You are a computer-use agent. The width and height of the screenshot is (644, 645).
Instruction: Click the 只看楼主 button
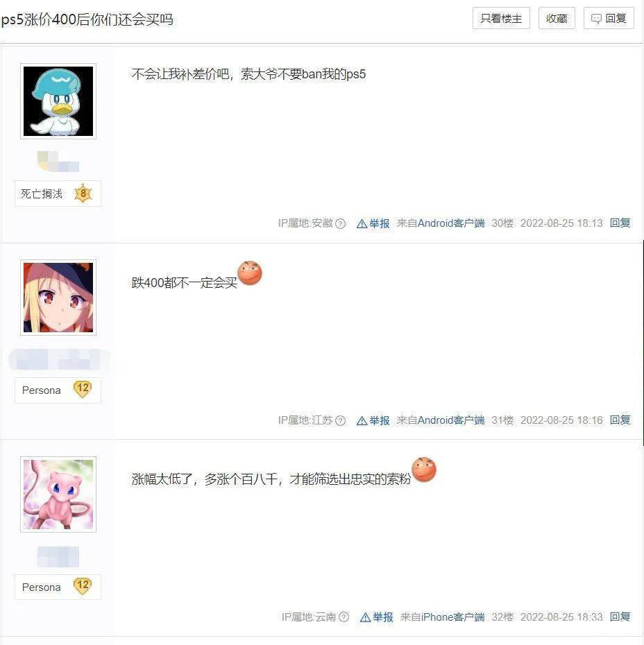(x=501, y=19)
